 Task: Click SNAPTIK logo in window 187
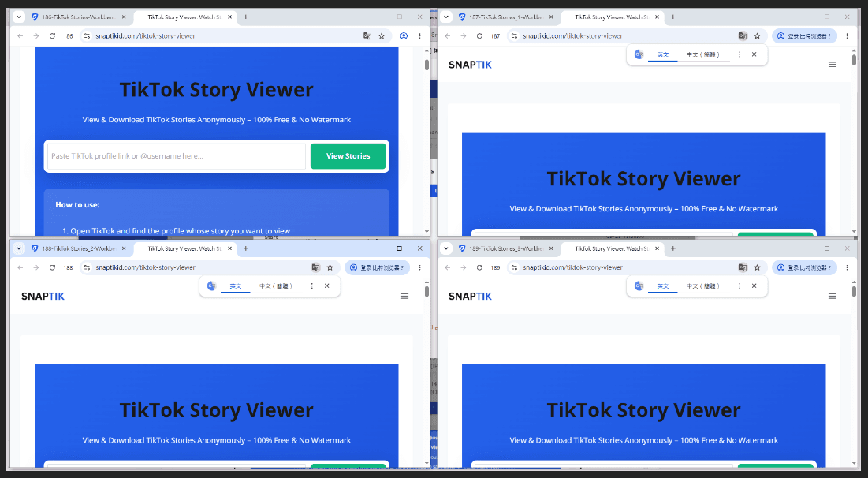coord(470,65)
